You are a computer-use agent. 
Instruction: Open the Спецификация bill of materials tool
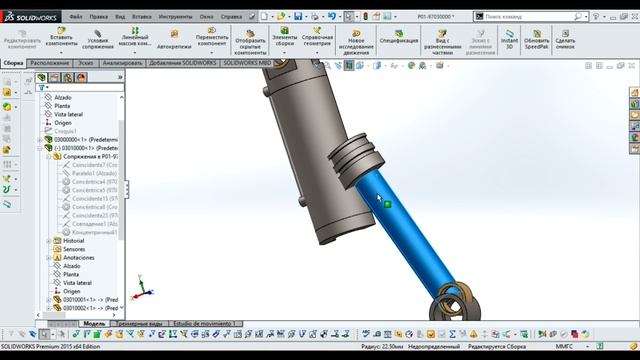[x=399, y=36]
